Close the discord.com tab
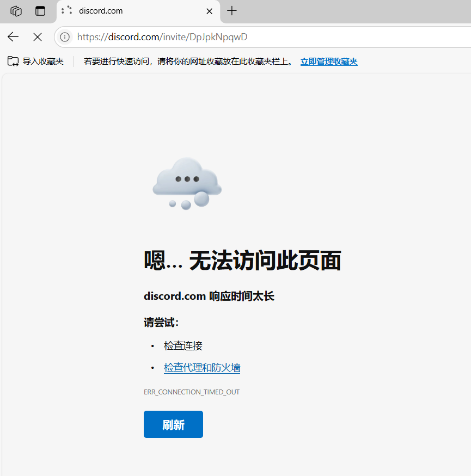The image size is (471, 476). 209,11
